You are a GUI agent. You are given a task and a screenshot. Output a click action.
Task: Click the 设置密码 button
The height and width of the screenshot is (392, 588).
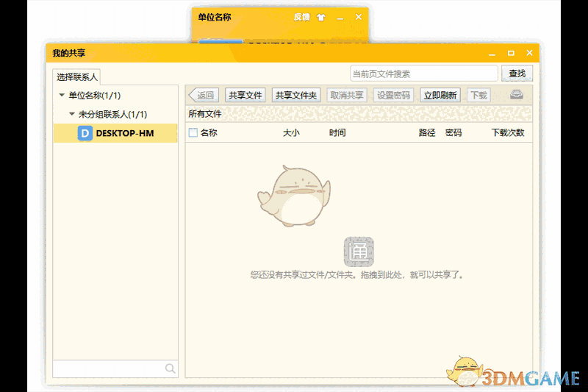393,96
